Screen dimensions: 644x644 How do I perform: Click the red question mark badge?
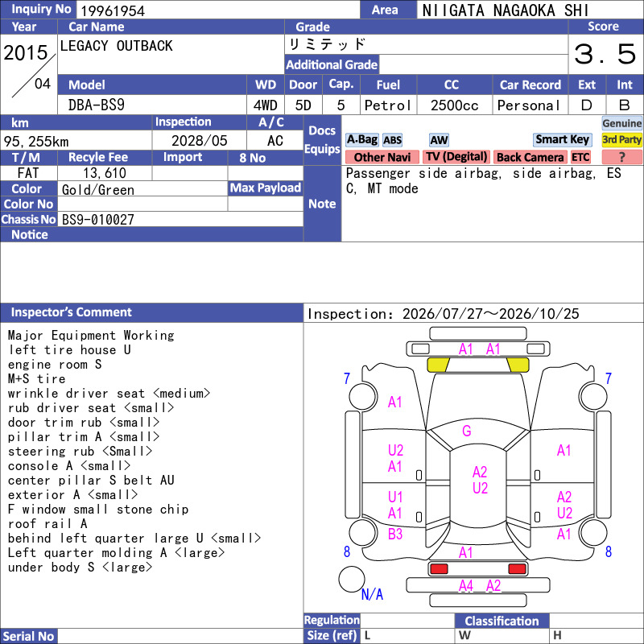click(x=621, y=157)
